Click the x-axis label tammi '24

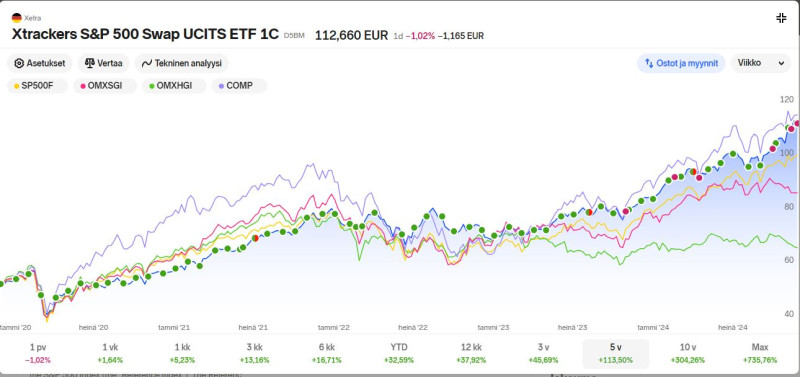tap(654, 328)
